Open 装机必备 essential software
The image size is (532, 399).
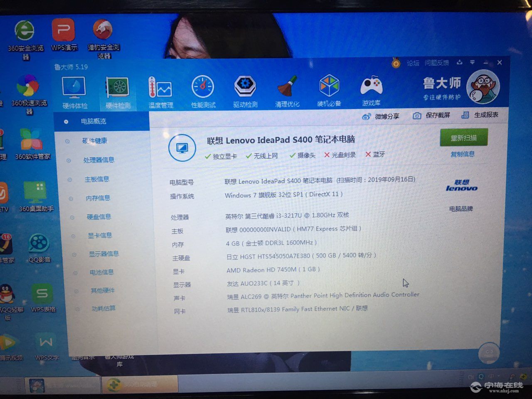[329, 91]
